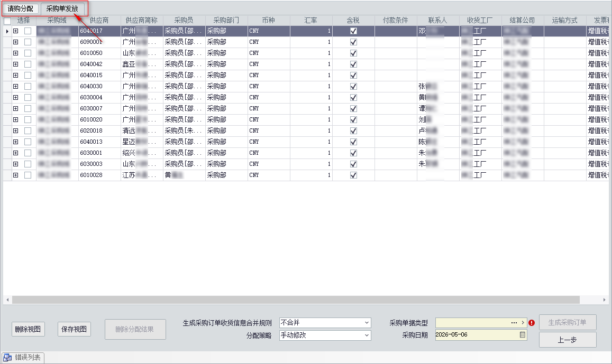Go back with the 上一步 button
This screenshot has width=612, height=364.
(x=568, y=340)
